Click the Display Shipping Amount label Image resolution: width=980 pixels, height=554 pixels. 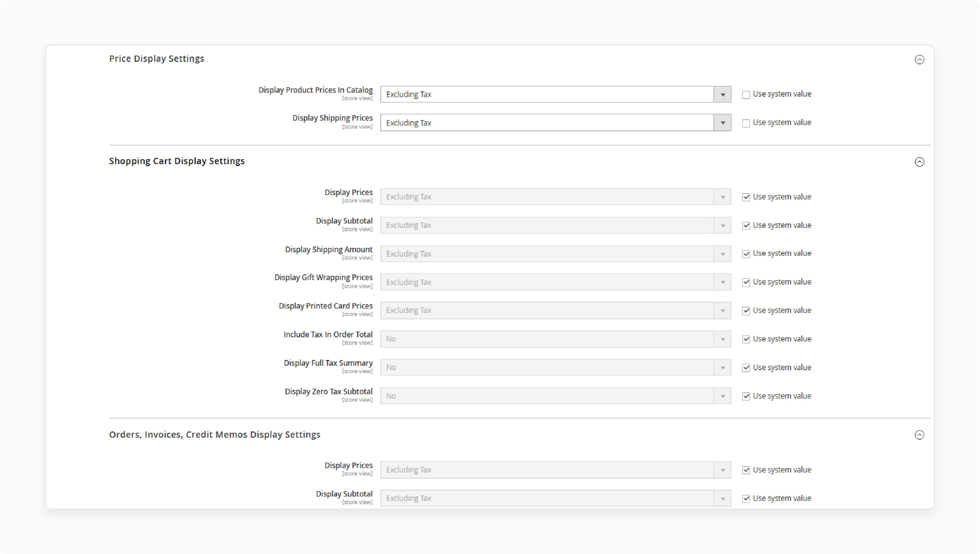coord(329,250)
